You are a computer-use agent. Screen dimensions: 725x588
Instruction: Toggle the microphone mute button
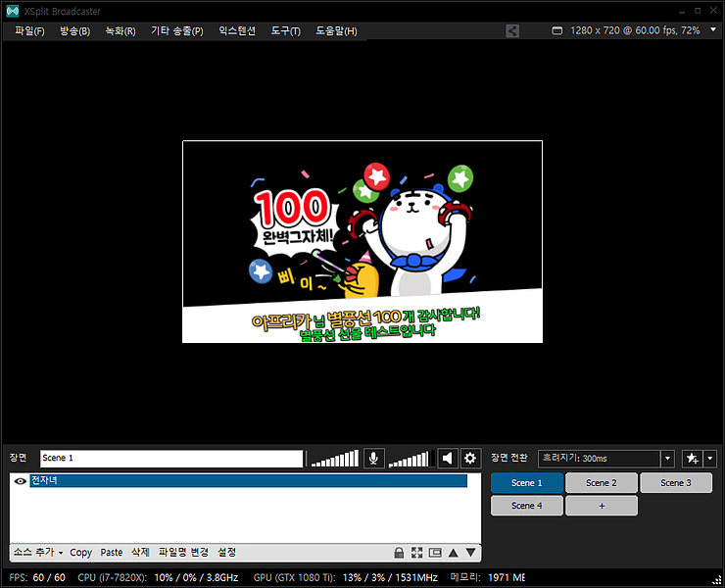click(x=373, y=458)
